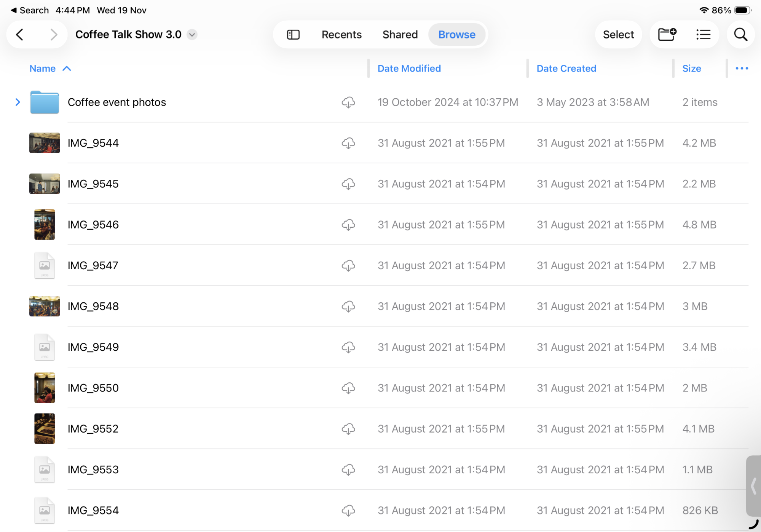The height and width of the screenshot is (532, 761).
Task: Open search with the magnifier icon
Action: coord(740,35)
